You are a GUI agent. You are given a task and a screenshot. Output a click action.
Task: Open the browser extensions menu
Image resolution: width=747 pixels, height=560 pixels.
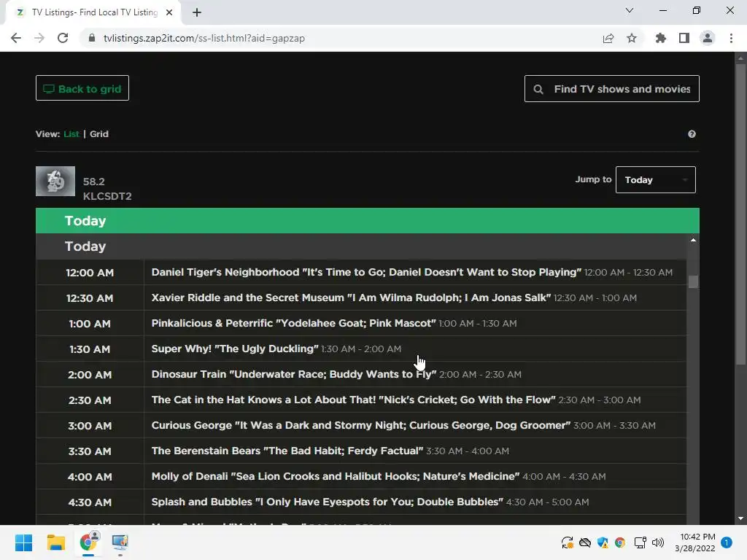[660, 38]
